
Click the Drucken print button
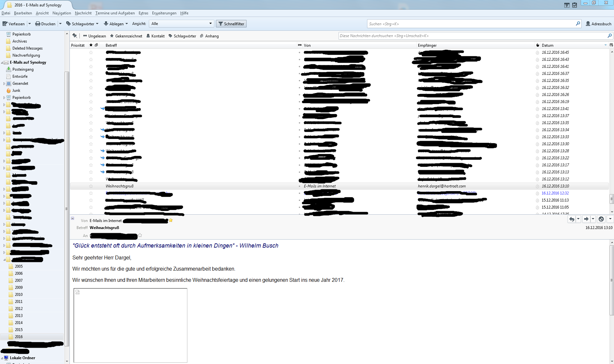[x=45, y=24]
